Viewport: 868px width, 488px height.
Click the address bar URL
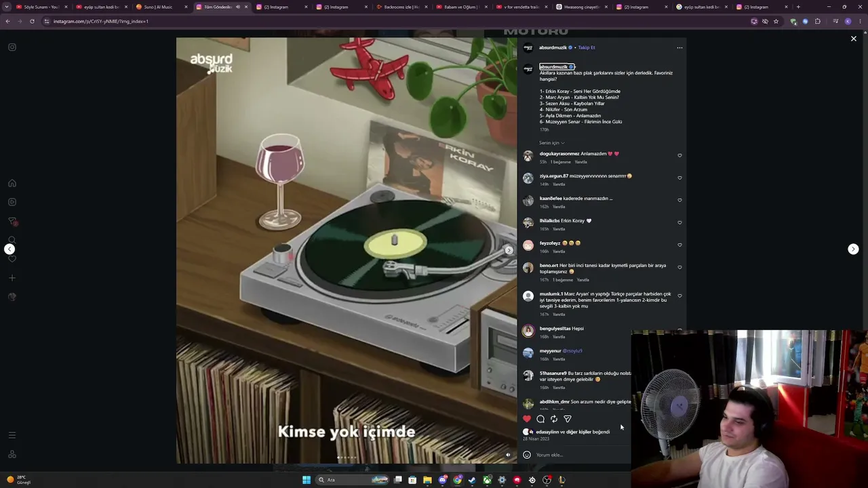click(x=100, y=21)
